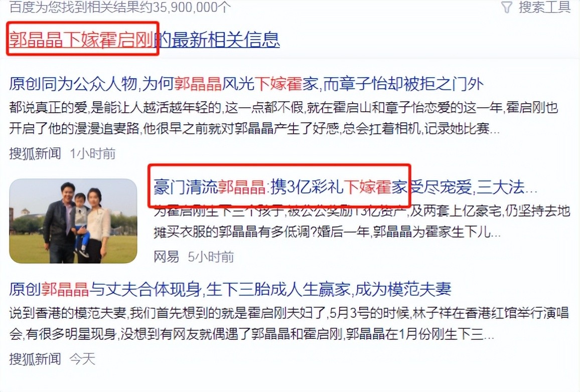
Task: Click the red 下嫁霍 keywords in the first title
Action: [x=278, y=84]
